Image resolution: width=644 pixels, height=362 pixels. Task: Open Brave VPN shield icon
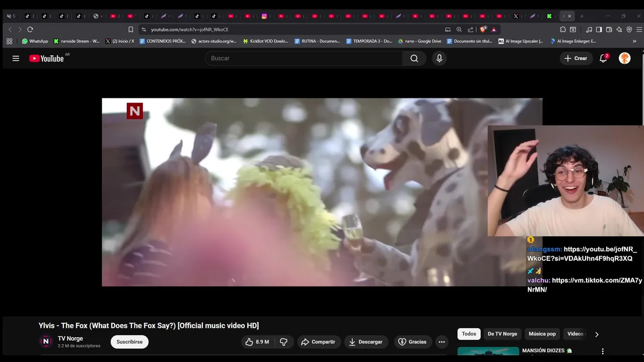(x=629, y=30)
